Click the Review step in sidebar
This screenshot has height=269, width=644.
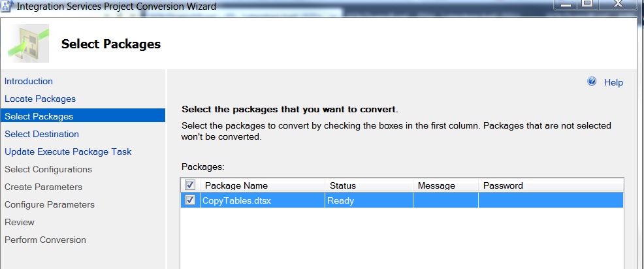[20, 222]
